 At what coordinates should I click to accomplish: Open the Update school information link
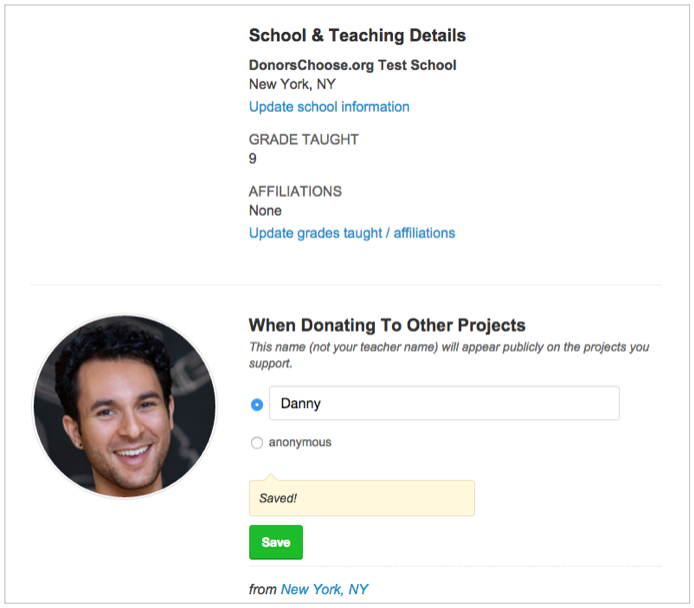(329, 107)
